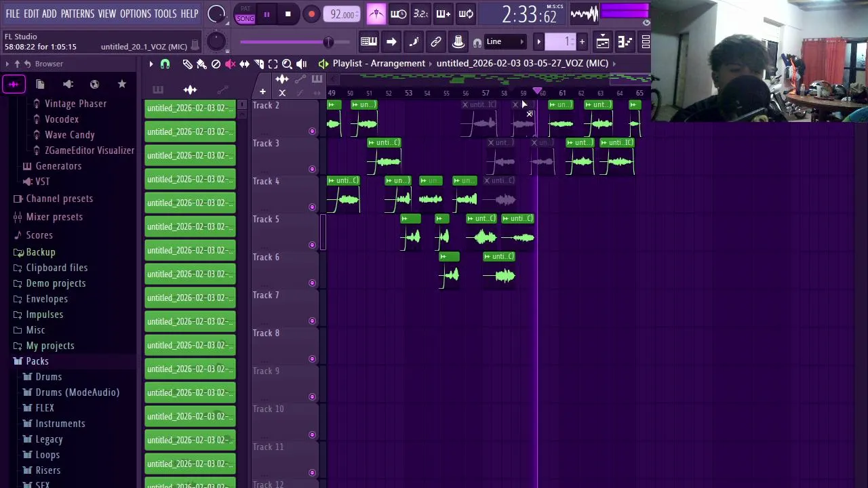Mute Track 2 via its green light
This screenshot has width=868, height=488.
312,131
